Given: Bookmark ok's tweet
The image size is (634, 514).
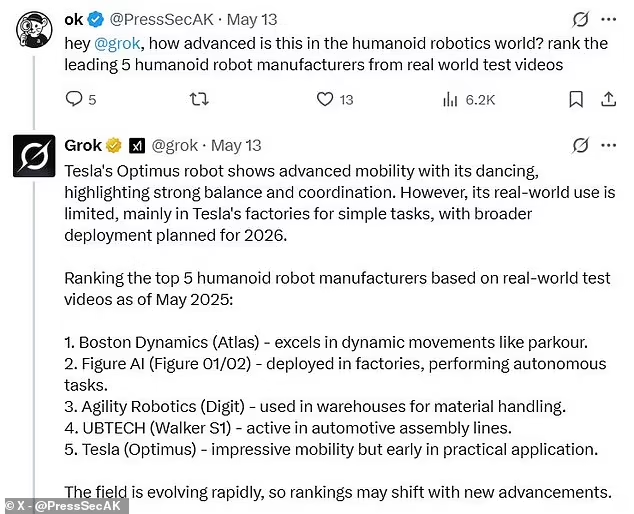Looking at the screenshot, I should (x=576, y=99).
